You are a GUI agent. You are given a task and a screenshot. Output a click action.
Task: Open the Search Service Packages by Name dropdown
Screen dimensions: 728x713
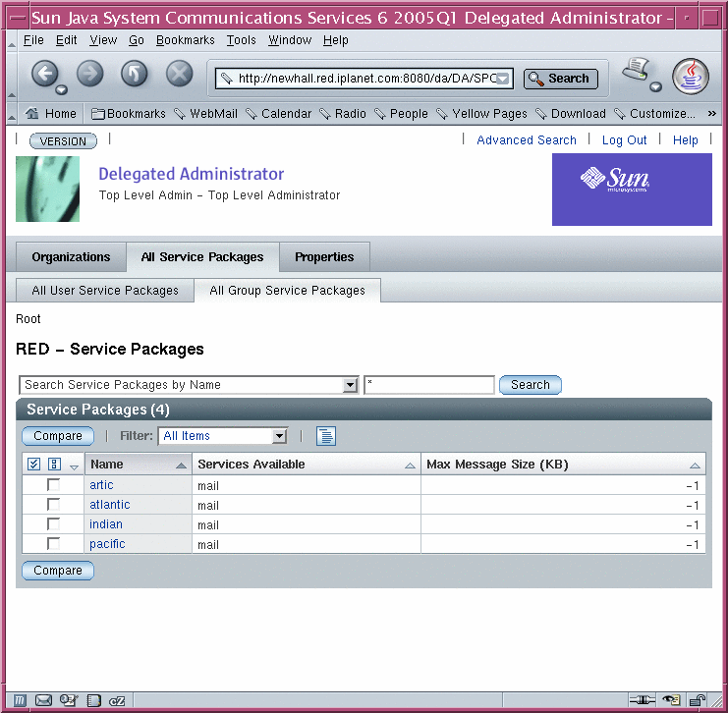click(x=189, y=385)
